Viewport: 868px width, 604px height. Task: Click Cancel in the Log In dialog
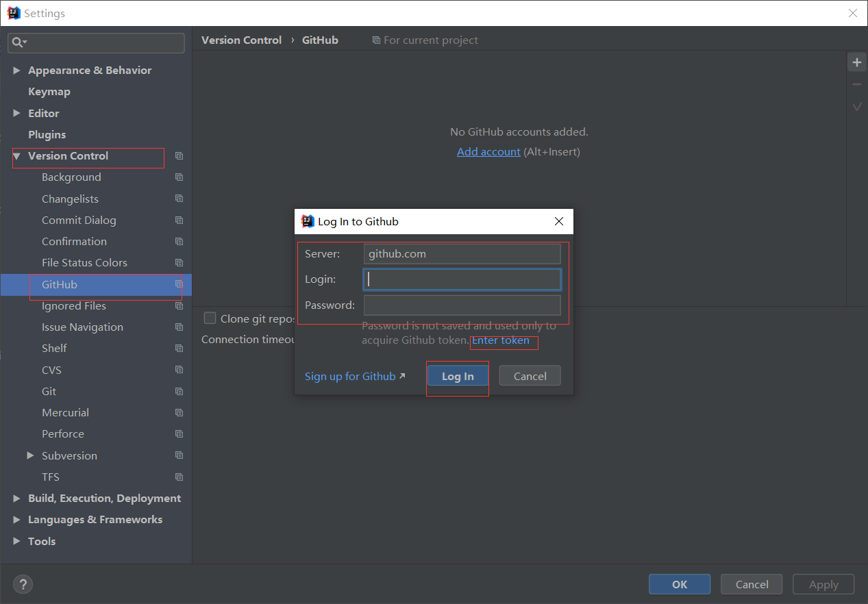tap(530, 376)
